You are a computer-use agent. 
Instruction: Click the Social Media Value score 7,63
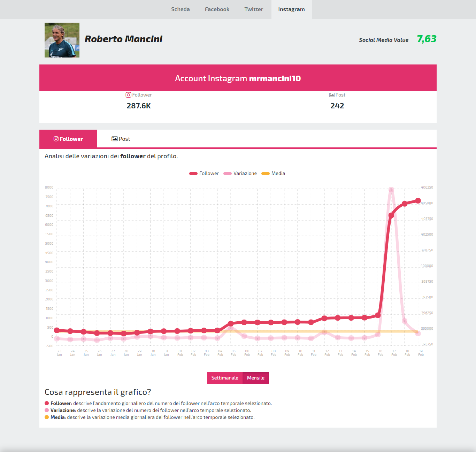427,39
